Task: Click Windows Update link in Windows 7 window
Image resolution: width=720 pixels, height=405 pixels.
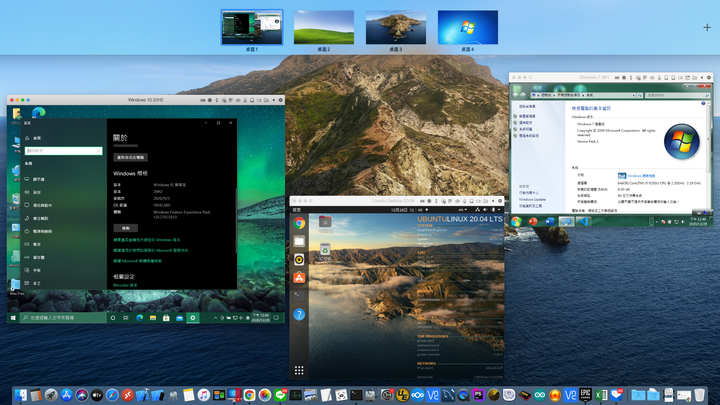Action: tap(532, 200)
